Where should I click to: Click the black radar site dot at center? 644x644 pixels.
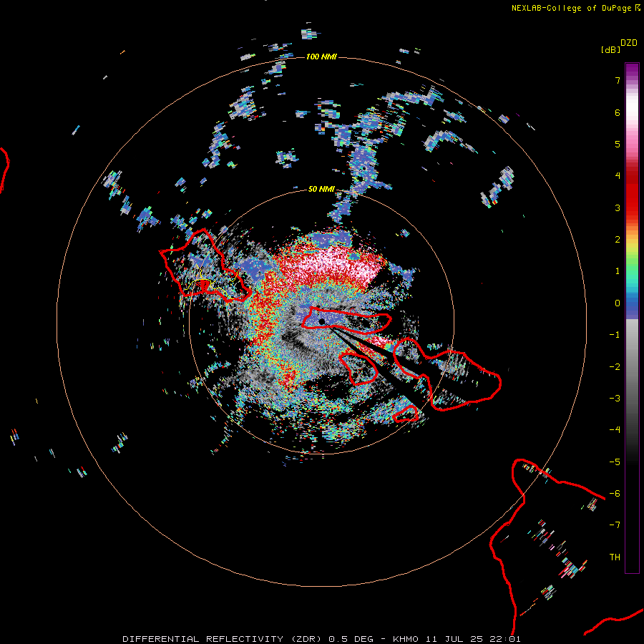pos(321,321)
